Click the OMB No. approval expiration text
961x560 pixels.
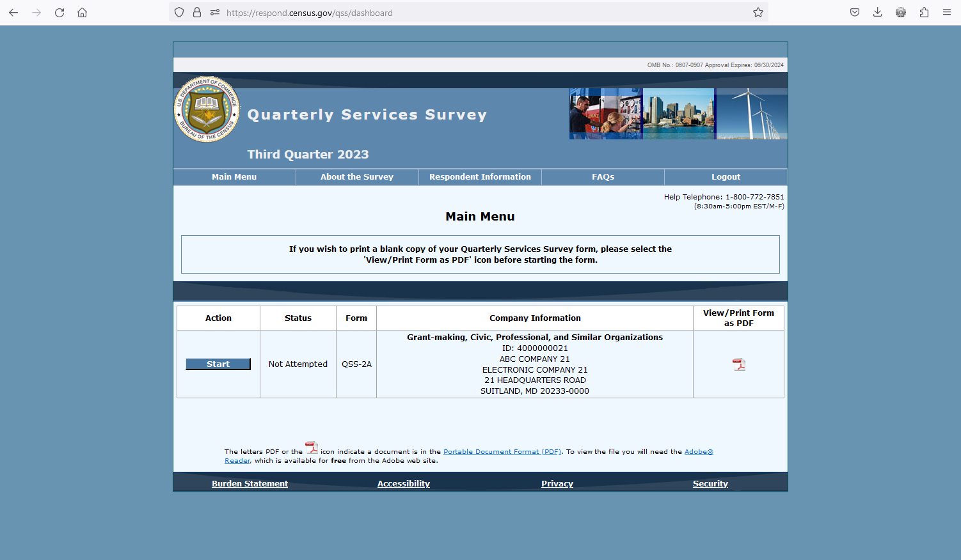pyautogui.click(x=715, y=65)
